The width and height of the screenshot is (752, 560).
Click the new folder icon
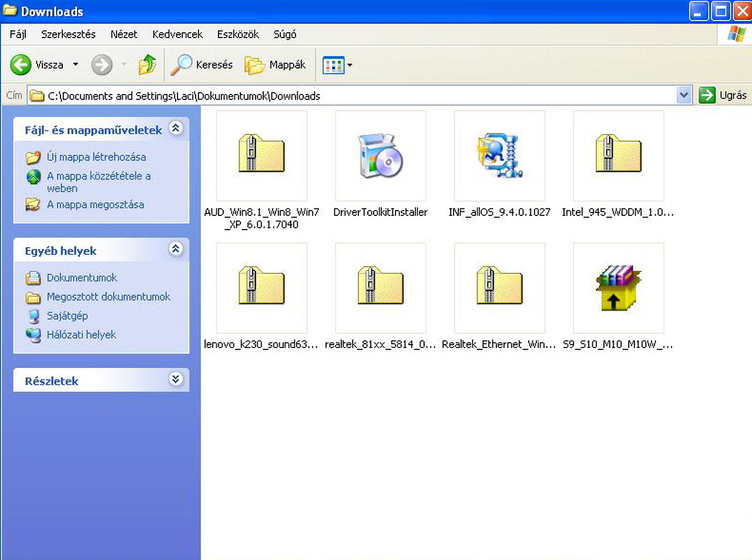point(33,157)
